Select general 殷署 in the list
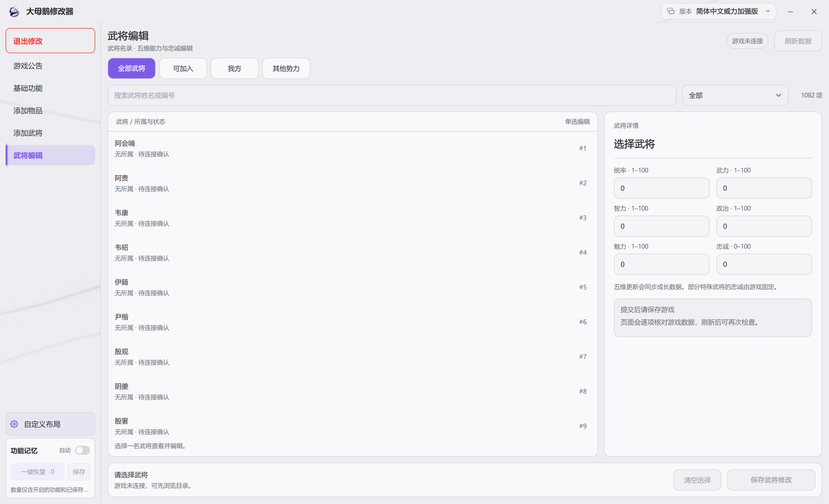829x504 pixels. click(353, 426)
